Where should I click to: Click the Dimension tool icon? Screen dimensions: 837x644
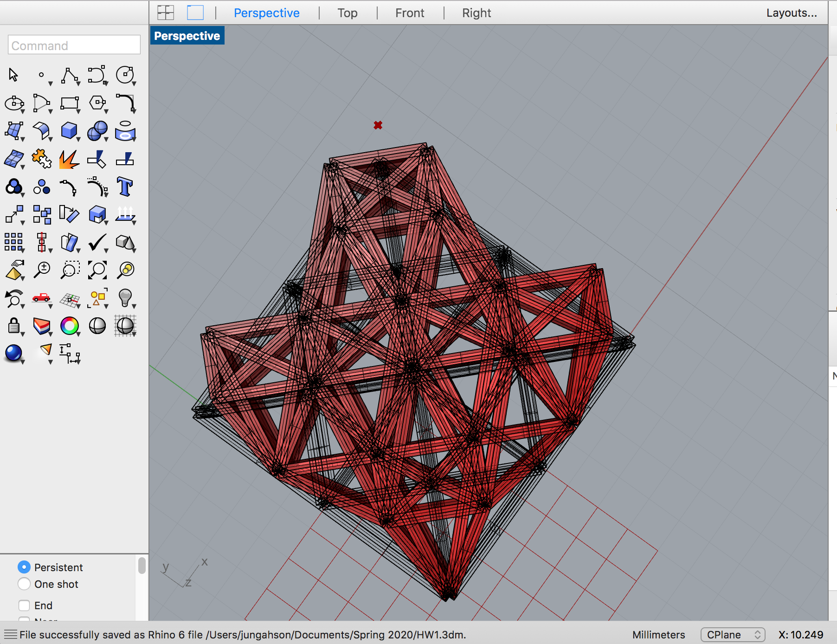pyautogui.click(x=70, y=353)
